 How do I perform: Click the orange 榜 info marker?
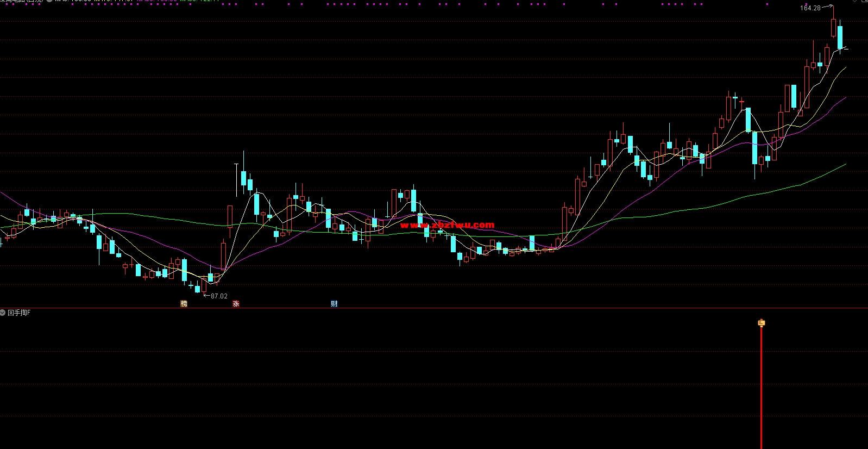(x=184, y=303)
